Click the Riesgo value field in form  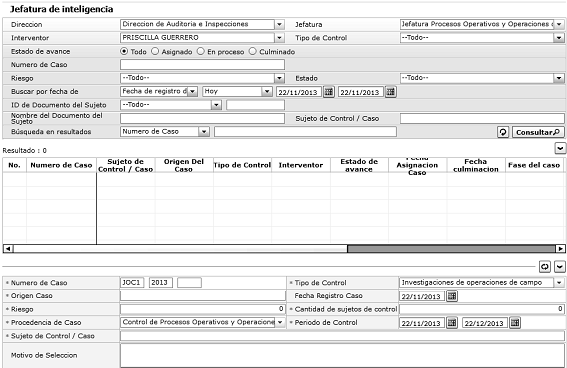click(203, 309)
